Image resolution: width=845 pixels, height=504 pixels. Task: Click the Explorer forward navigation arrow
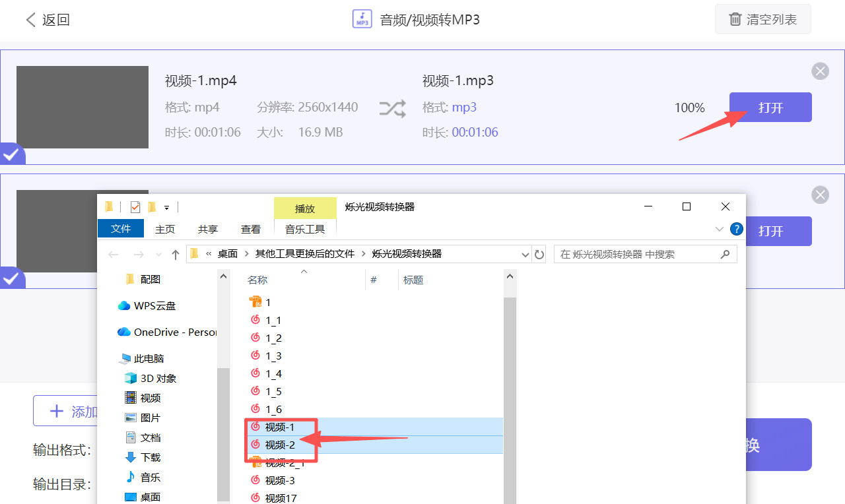click(138, 255)
